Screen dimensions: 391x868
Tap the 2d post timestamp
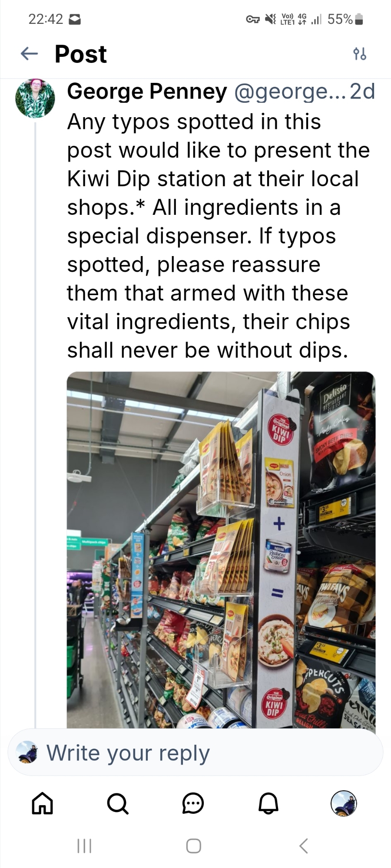(362, 92)
